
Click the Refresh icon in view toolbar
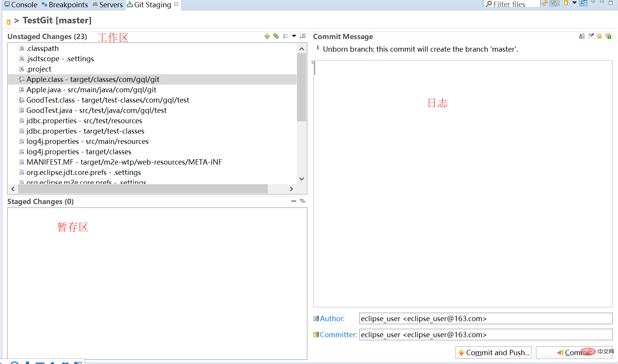tap(545, 3)
